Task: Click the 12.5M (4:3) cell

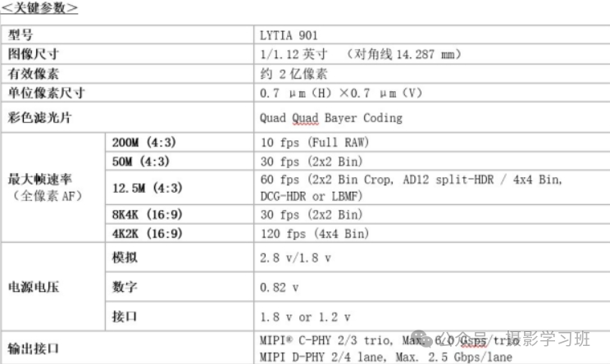Action: [x=180, y=188]
